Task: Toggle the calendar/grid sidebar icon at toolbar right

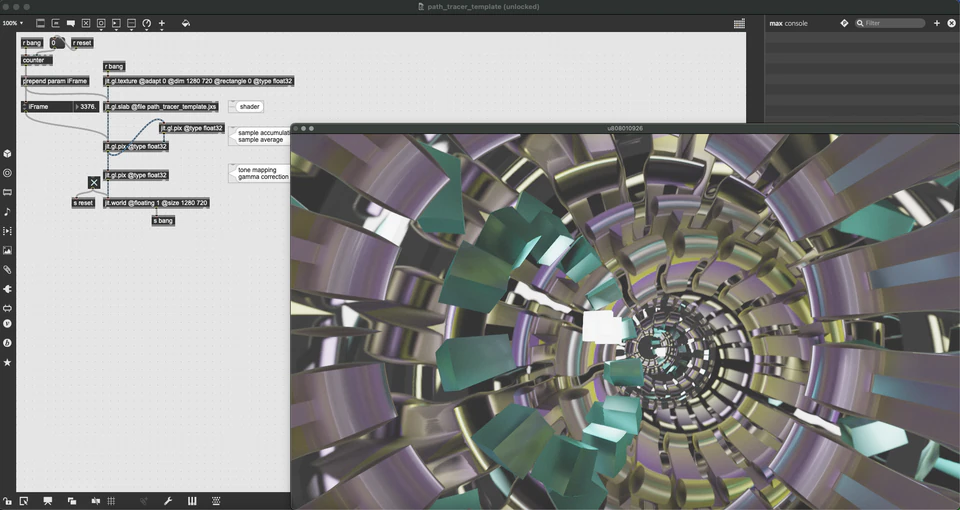Action: [739, 23]
